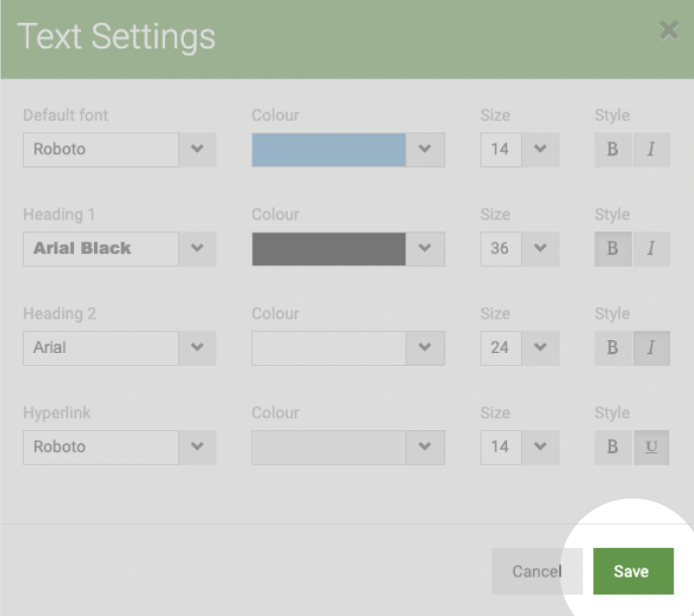Screen dimensions: 694x616
Task: Click the Hyperlink size value 14
Action: point(501,447)
